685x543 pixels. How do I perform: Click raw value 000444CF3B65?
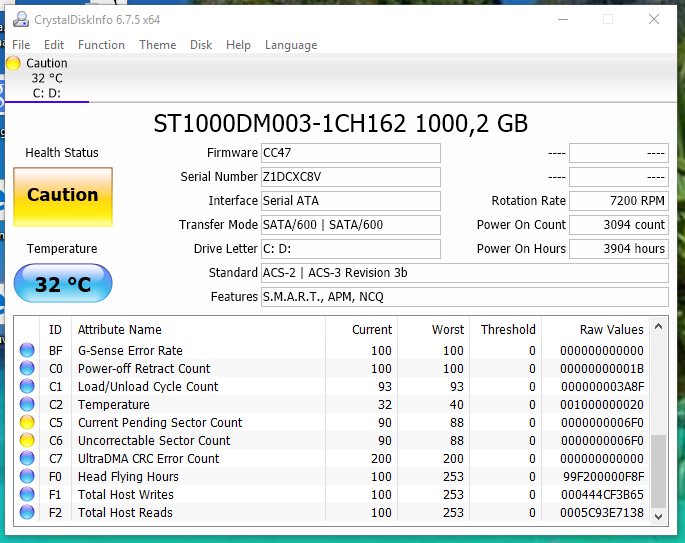point(602,494)
